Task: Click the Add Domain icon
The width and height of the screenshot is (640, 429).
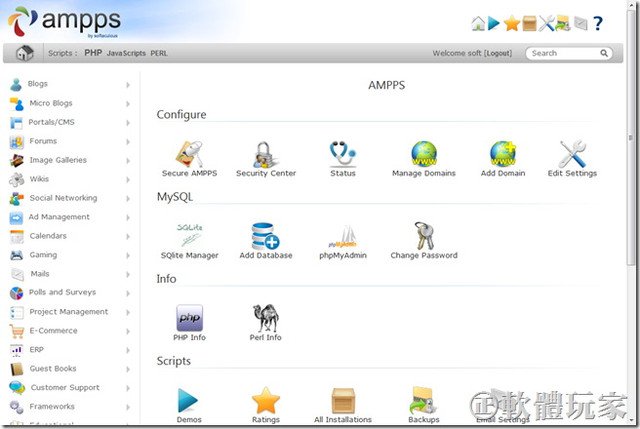Action: [503, 154]
